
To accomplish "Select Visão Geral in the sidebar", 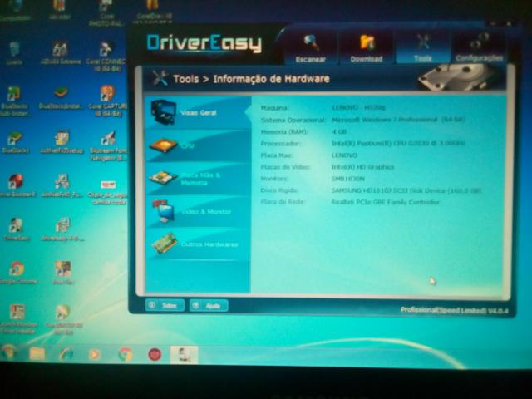I will 198,112.
